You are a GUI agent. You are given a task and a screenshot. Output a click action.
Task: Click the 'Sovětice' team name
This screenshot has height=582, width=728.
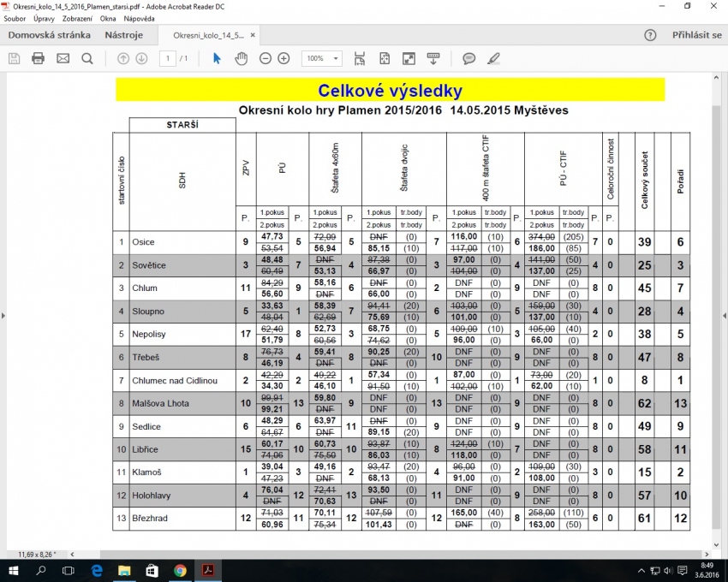(x=148, y=265)
